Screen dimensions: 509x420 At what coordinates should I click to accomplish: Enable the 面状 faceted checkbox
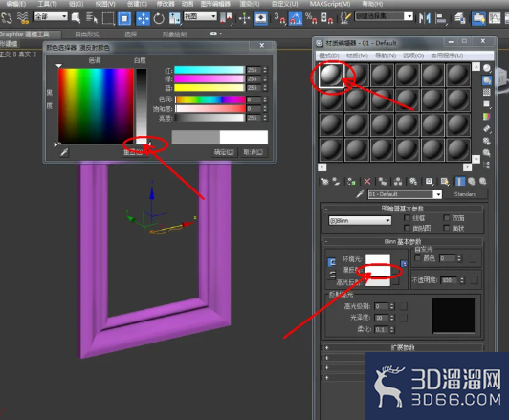coord(447,228)
